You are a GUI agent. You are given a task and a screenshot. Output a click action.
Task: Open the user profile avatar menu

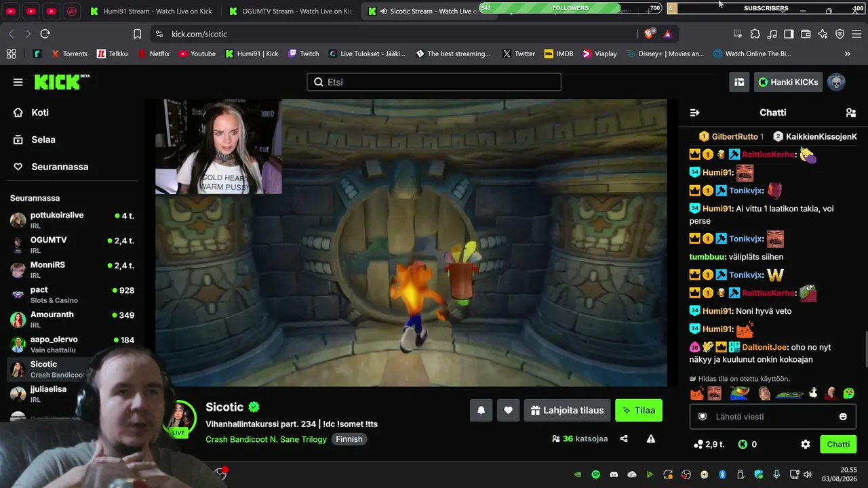(x=836, y=82)
